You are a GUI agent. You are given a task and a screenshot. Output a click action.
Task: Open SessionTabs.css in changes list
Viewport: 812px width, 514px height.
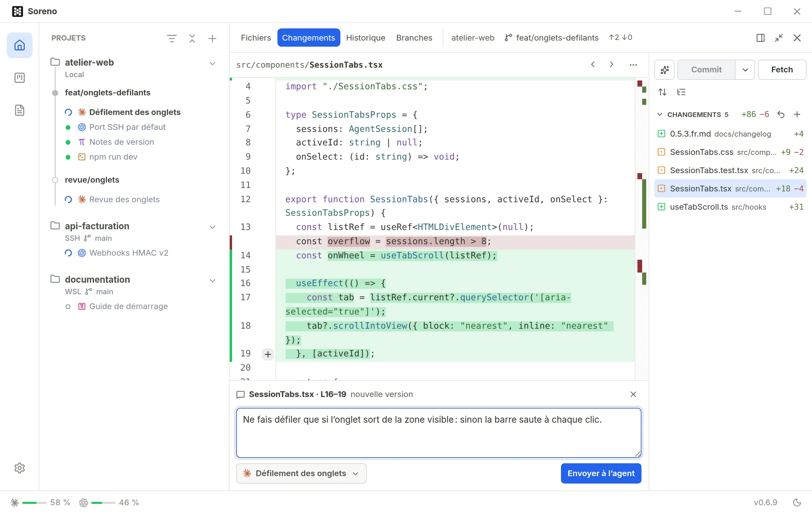730,152
